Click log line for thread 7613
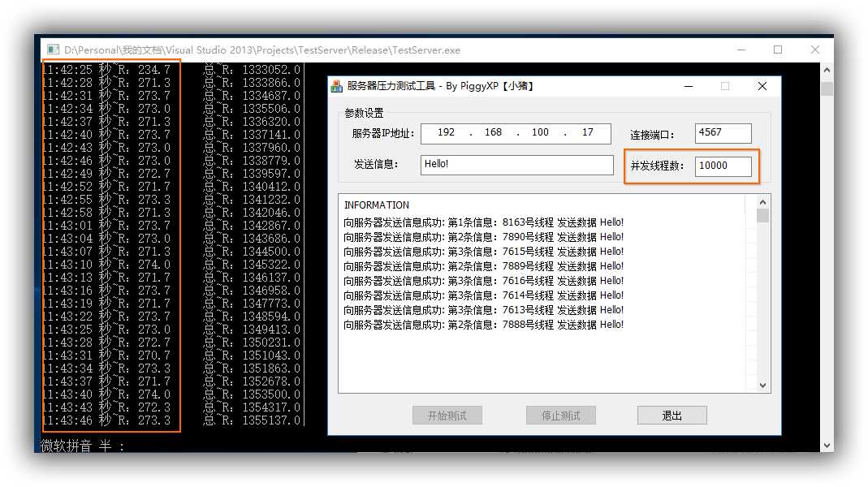The height and width of the screenshot is (487, 868). click(483, 310)
